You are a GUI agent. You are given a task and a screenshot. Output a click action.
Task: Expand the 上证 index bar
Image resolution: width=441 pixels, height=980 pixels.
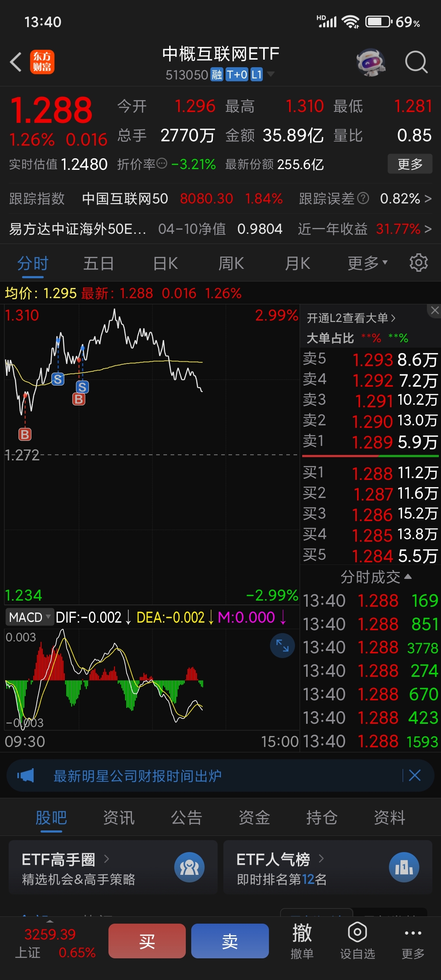click(50, 921)
